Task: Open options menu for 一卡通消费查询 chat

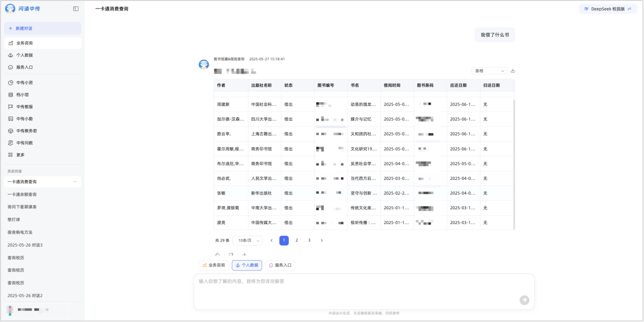Action: (75, 182)
